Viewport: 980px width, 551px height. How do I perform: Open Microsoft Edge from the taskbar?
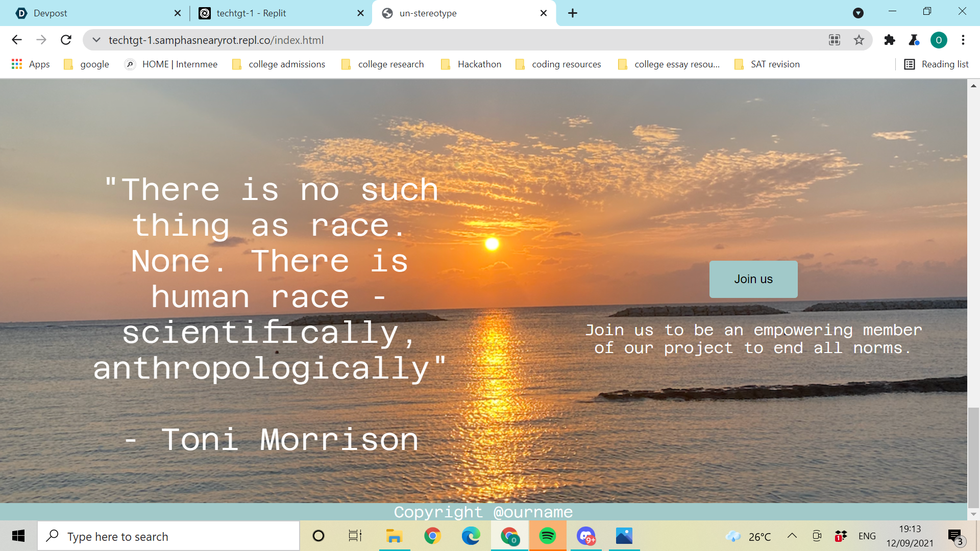(471, 536)
